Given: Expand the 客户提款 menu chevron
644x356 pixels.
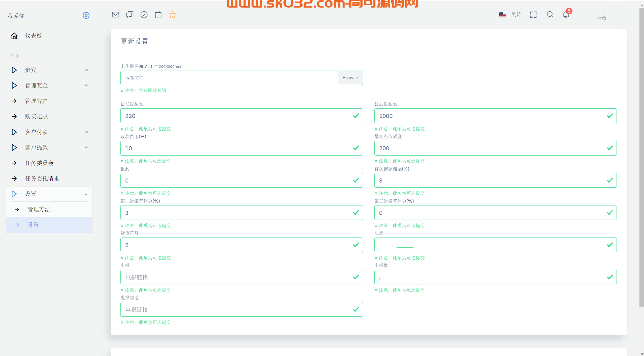Looking at the screenshot, I should point(86,147).
